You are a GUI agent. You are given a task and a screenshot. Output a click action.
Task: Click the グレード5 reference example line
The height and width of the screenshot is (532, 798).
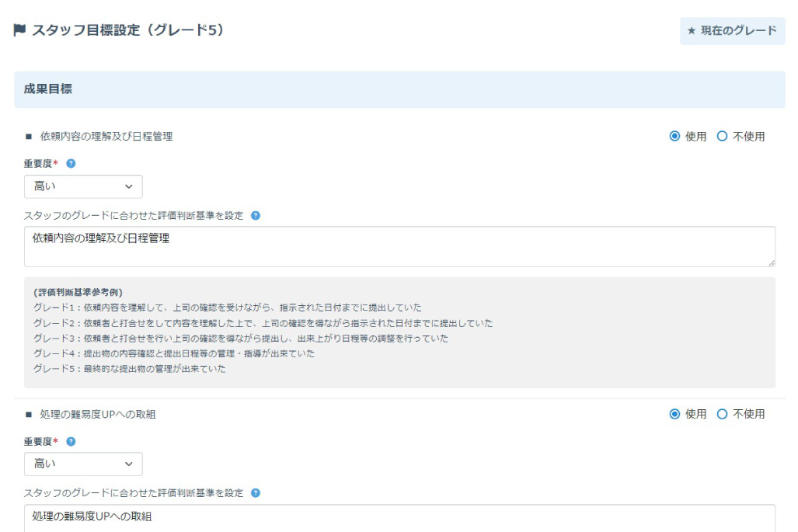(x=129, y=368)
